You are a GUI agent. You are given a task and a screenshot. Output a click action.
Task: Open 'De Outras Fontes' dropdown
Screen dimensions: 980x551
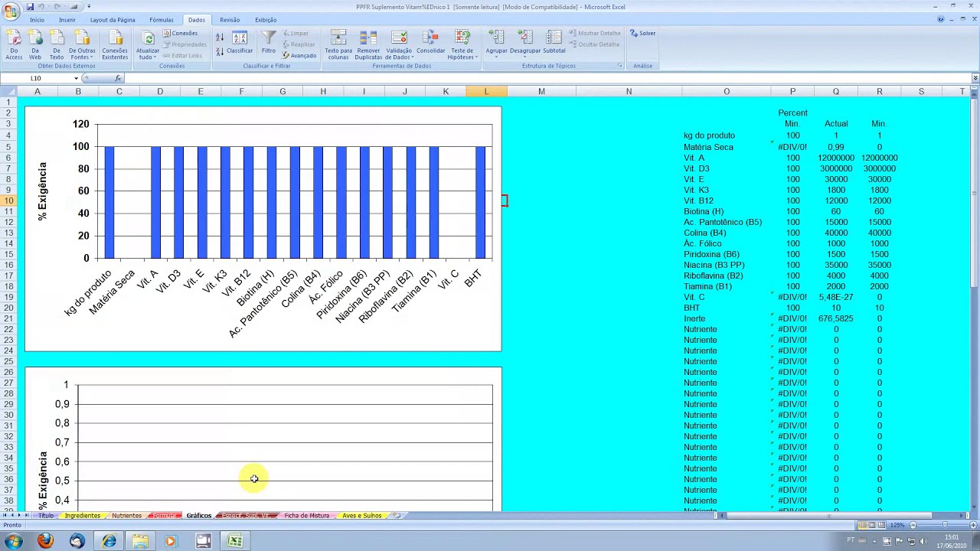pos(82,45)
